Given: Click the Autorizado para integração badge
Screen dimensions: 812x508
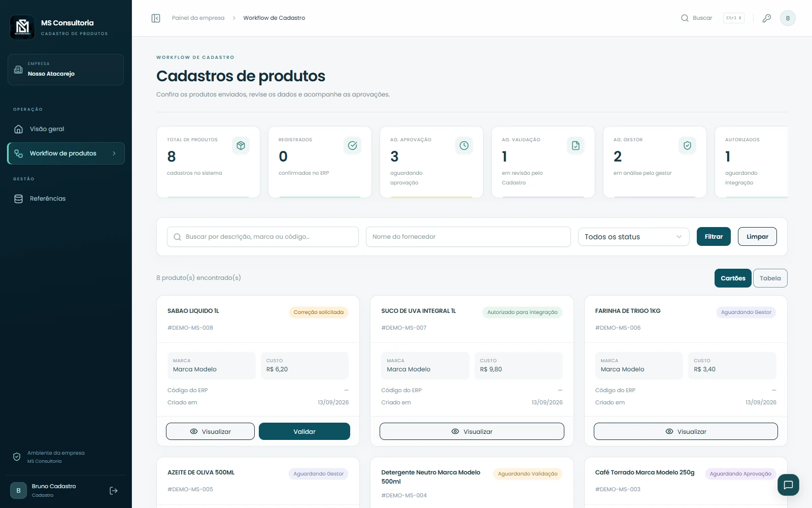Looking at the screenshot, I should [522, 312].
